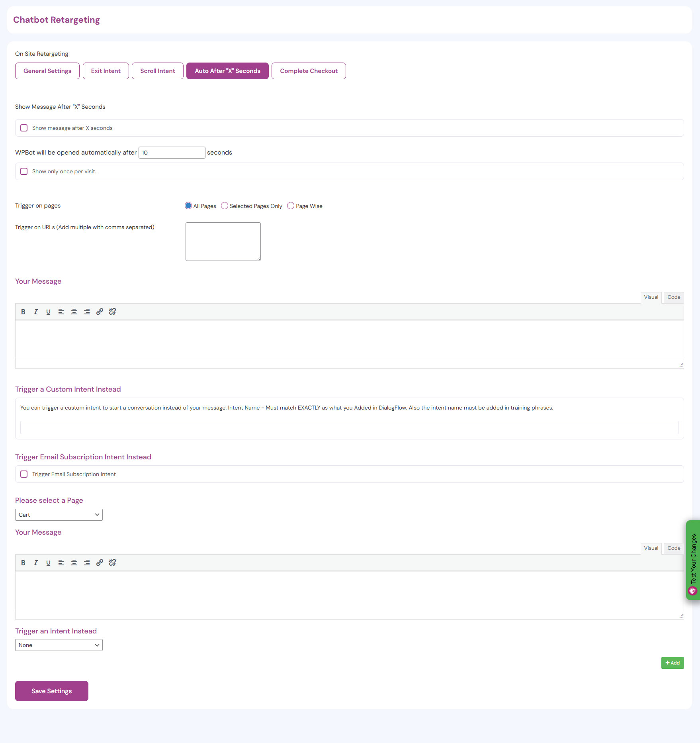Click Align right icon in second message editor
The width and height of the screenshot is (700, 743).
pyautogui.click(x=87, y=563)
